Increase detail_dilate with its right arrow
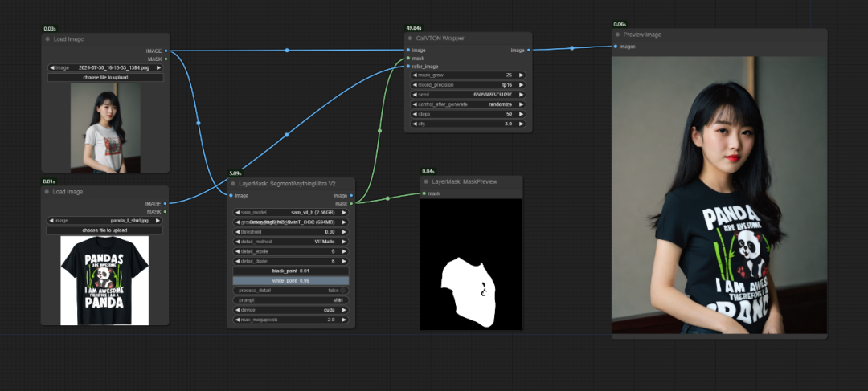868x391 pixels. tap(344, 261)
